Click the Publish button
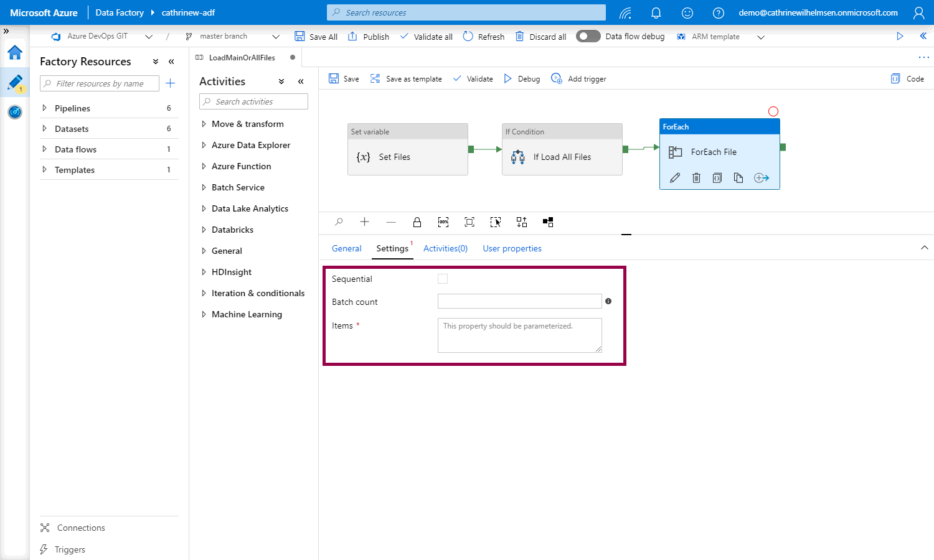 [369, 37]
